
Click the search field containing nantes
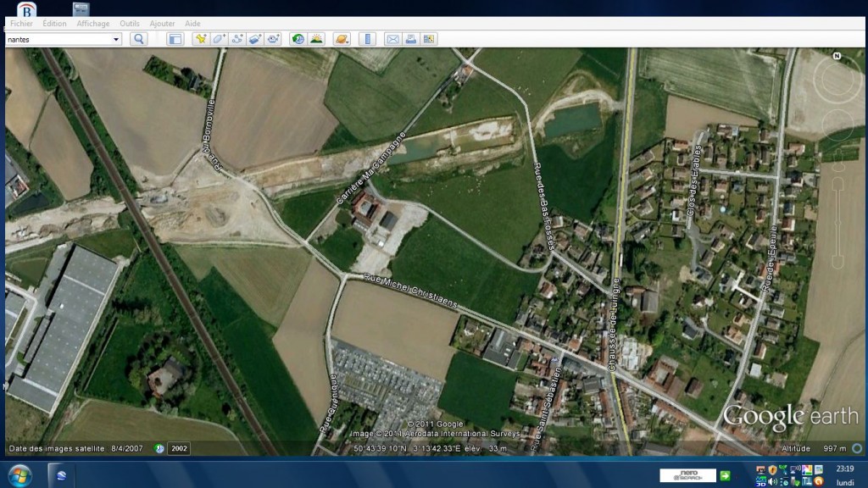(x=58, y=39)
